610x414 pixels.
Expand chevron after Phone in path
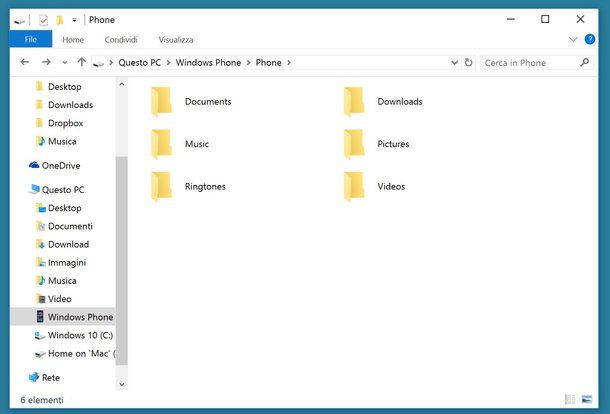tap(289, 63)
